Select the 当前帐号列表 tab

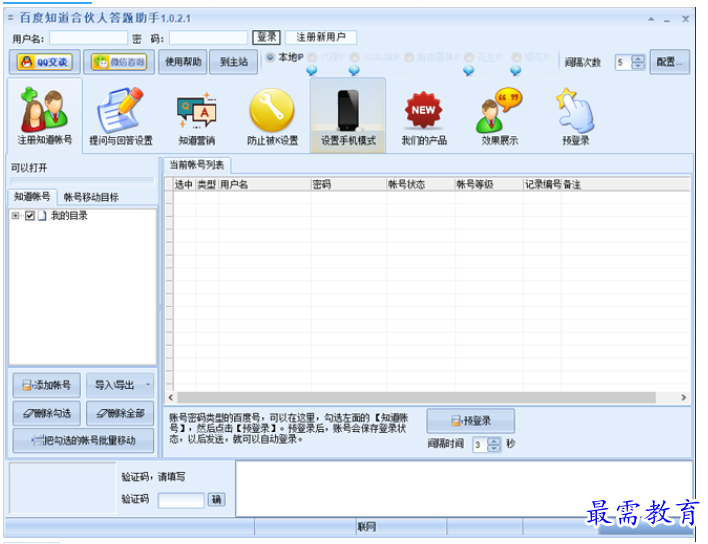197,165
